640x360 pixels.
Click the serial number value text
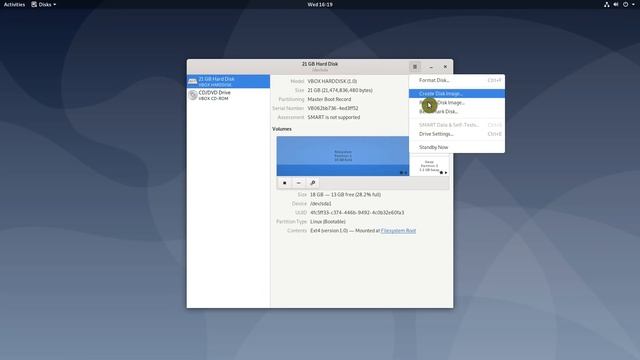333,108
